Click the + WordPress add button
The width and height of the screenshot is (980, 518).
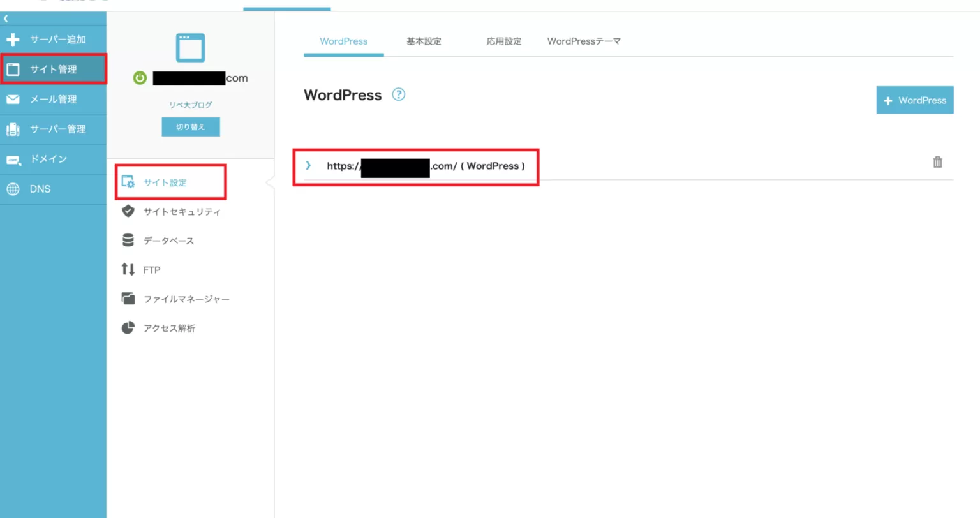[x=914, y=100]
